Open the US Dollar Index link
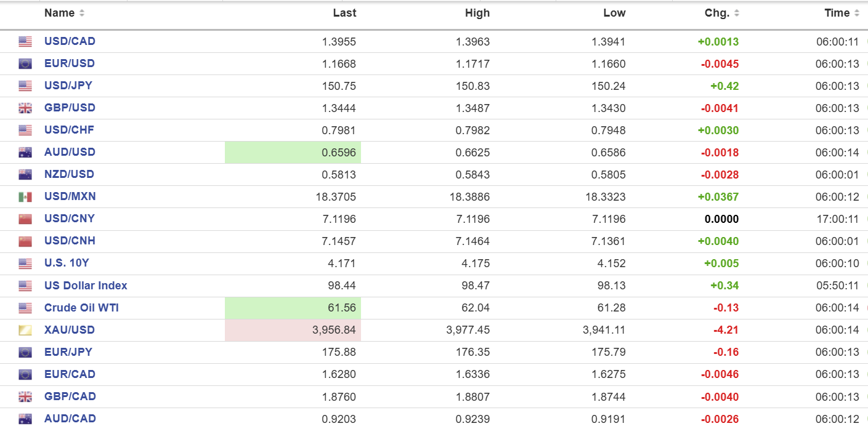868x426 pixels. coord(86,286)
